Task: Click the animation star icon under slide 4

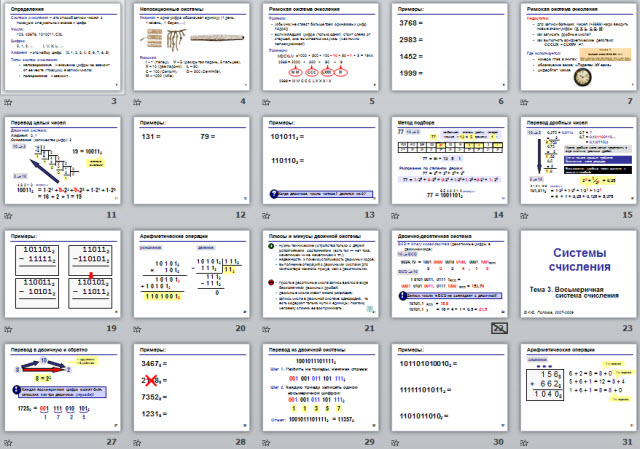Action: click(x=138, y=101)
